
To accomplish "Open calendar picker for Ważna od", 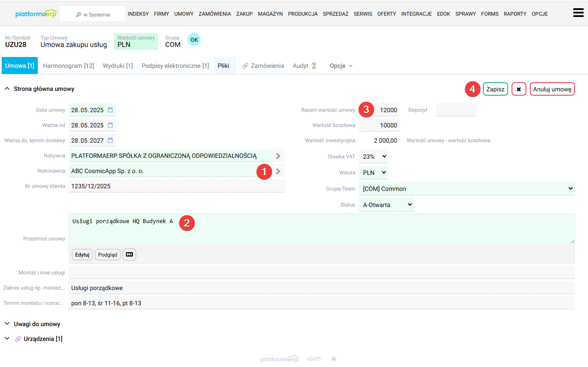I will coord(110,125).
